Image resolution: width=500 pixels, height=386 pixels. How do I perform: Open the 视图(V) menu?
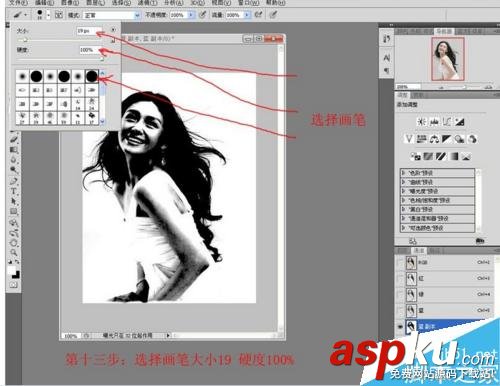pyautogui.click(x=221, y=3)
